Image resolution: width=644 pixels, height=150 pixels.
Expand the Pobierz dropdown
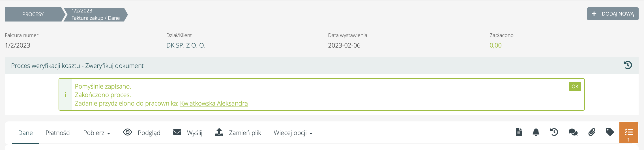[x=96, y=133]
